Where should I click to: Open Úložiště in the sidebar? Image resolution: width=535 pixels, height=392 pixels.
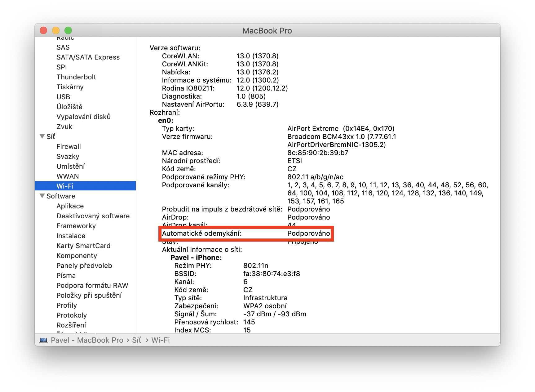(69, 107)
